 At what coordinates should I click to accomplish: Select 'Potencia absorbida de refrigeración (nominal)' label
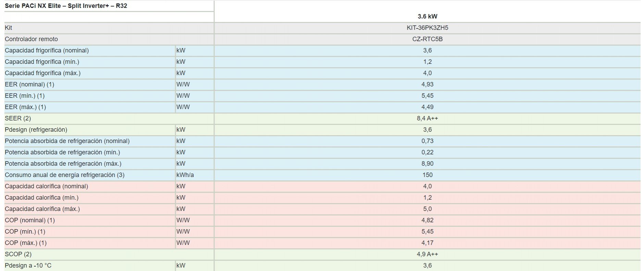(x=67, y=141)
